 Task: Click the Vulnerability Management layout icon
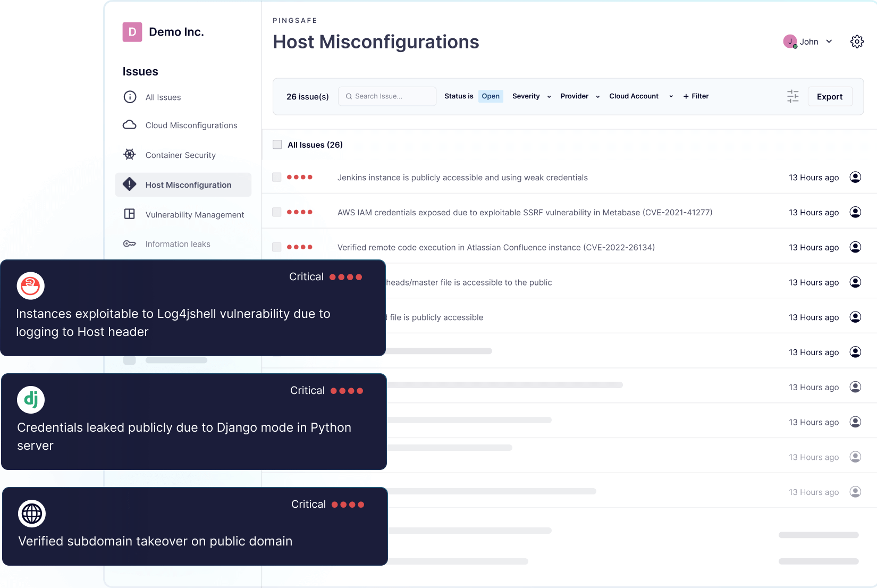[x=129, y=214]
